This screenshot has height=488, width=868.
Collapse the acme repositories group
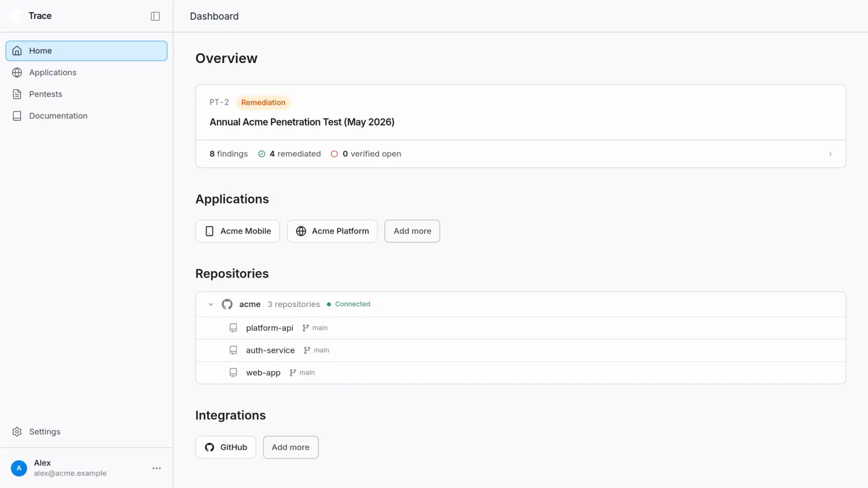[211, 304]
